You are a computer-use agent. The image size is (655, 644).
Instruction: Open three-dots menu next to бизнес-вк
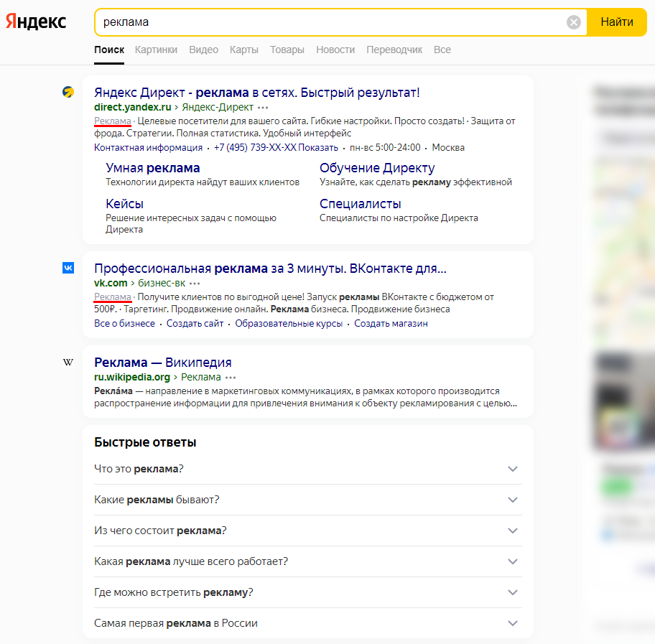(195, 284)
